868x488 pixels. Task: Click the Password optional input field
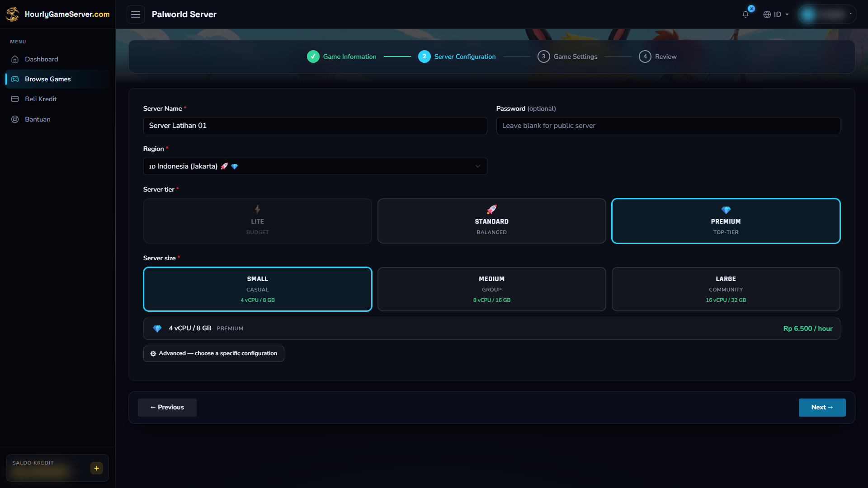668,126
